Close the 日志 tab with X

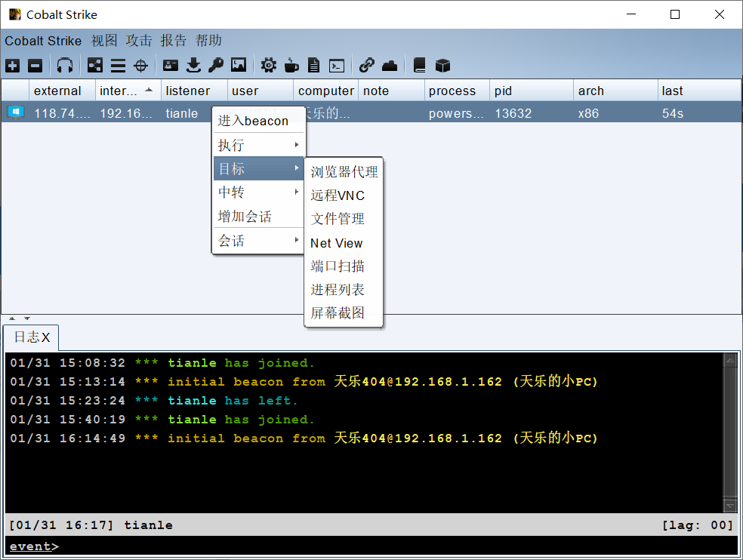(x=45, y=337)
